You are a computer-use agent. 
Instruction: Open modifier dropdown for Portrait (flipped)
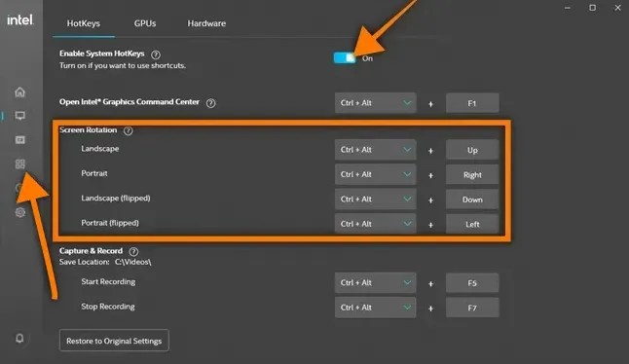click(376, 224)
